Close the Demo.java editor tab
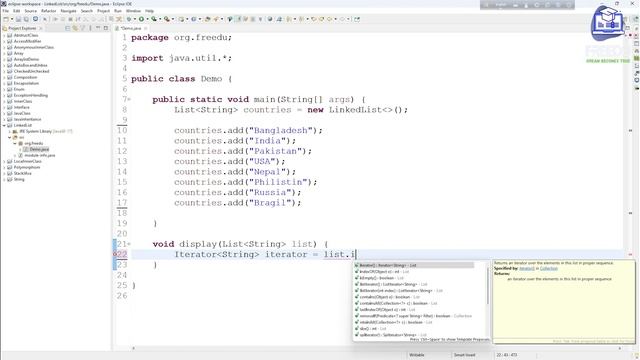640x360 pixels. pos(146,28)
